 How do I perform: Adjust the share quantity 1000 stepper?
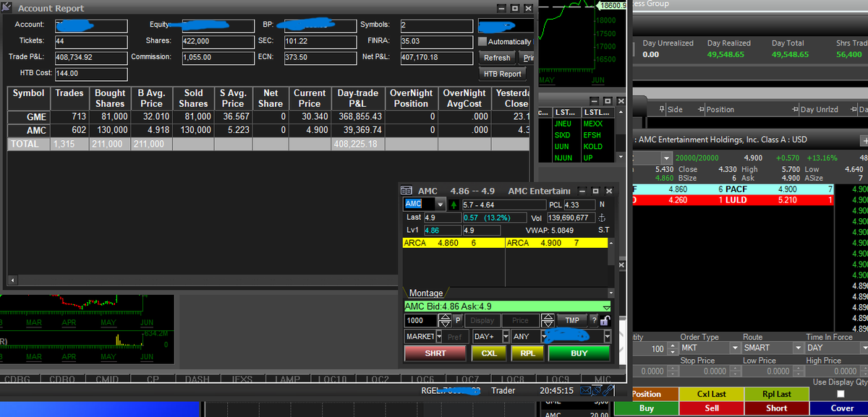pyautogui.click(x=446, y=321)
